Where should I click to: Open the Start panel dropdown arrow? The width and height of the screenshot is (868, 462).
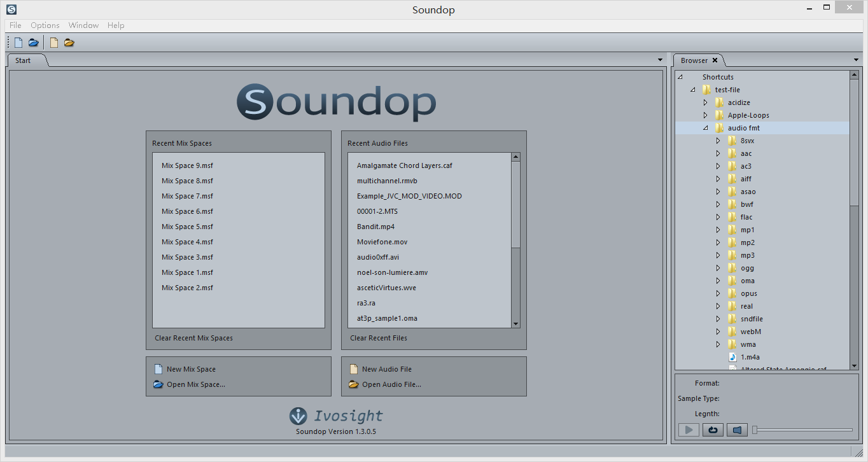point(661,60)
